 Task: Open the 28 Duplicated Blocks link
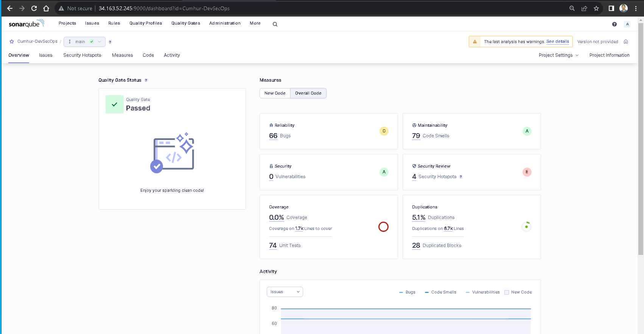(x=416, y=245)
